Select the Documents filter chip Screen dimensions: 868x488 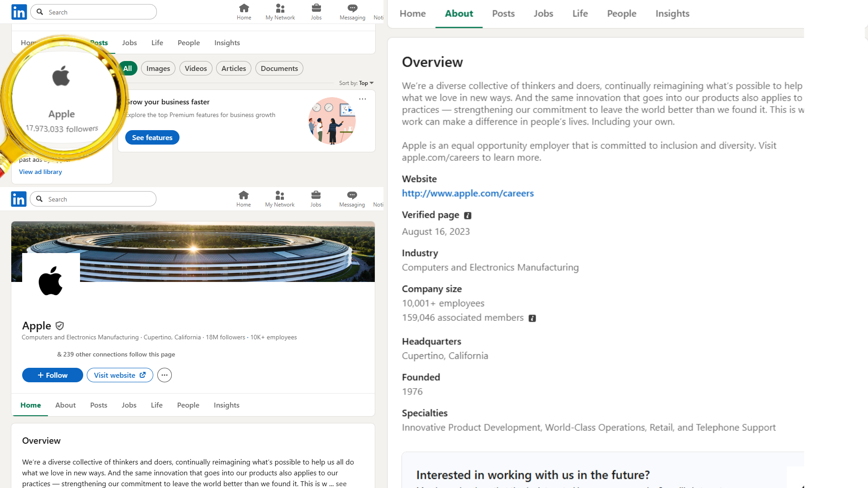pyautogui.click(x=279, y=68)
